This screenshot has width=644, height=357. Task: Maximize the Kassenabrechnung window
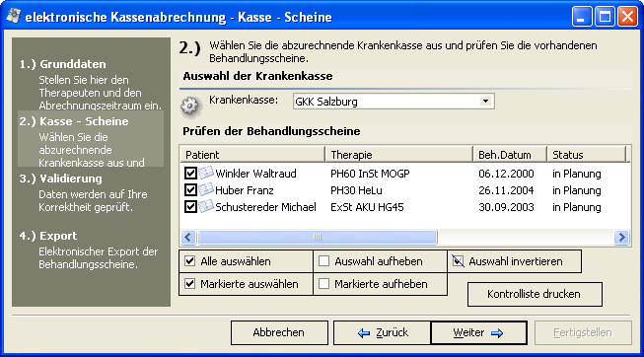click(605, 17)
